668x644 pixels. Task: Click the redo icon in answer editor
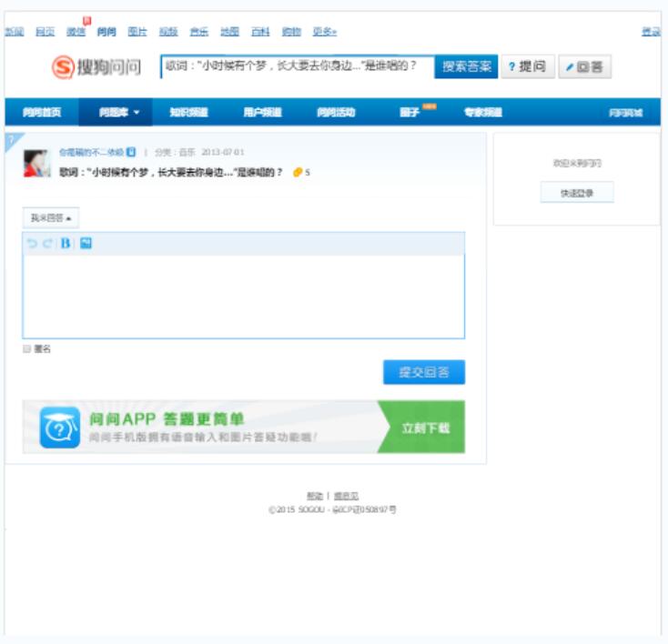(47, 244)
